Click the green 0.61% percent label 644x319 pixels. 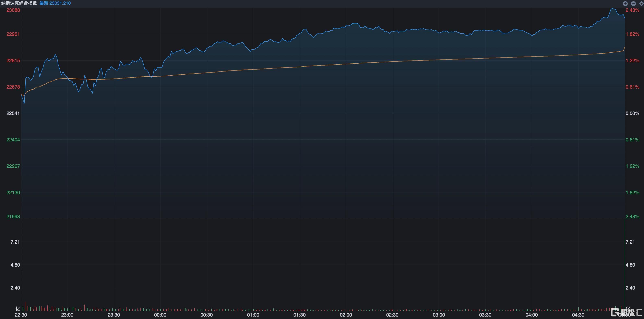(x=632, y=140)
